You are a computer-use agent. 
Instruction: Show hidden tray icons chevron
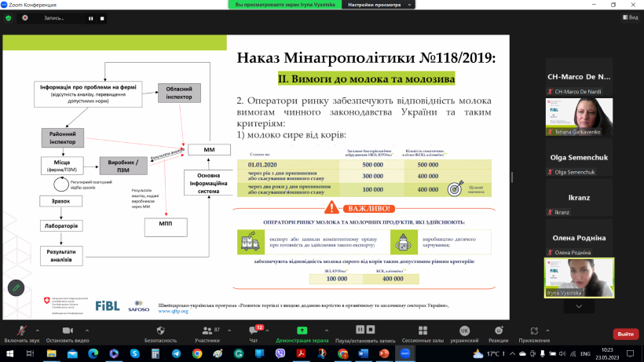point(512,354)
